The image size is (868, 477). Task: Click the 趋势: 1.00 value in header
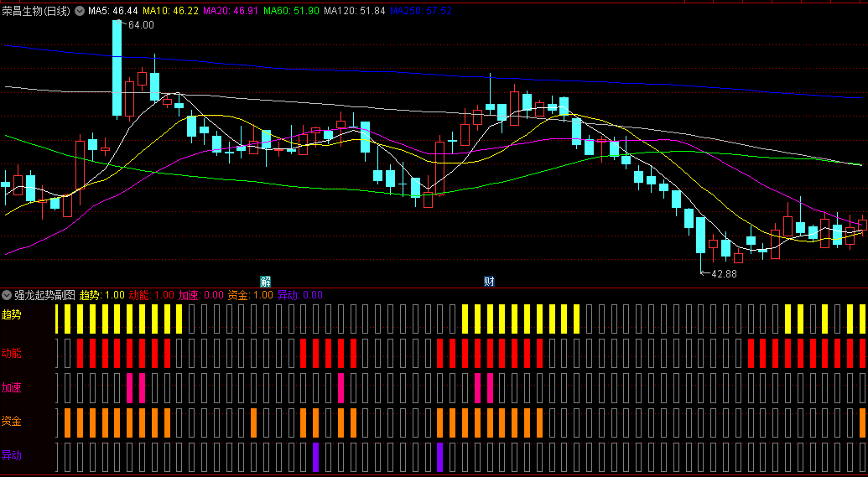[102, 295]
